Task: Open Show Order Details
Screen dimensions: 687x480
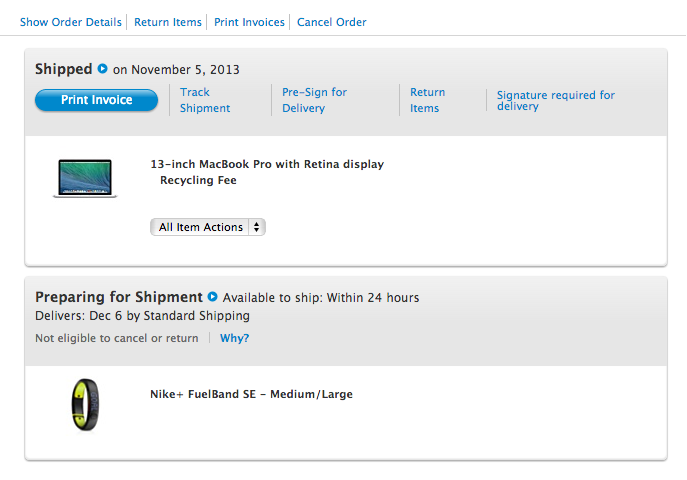Action: coord(71,22)
